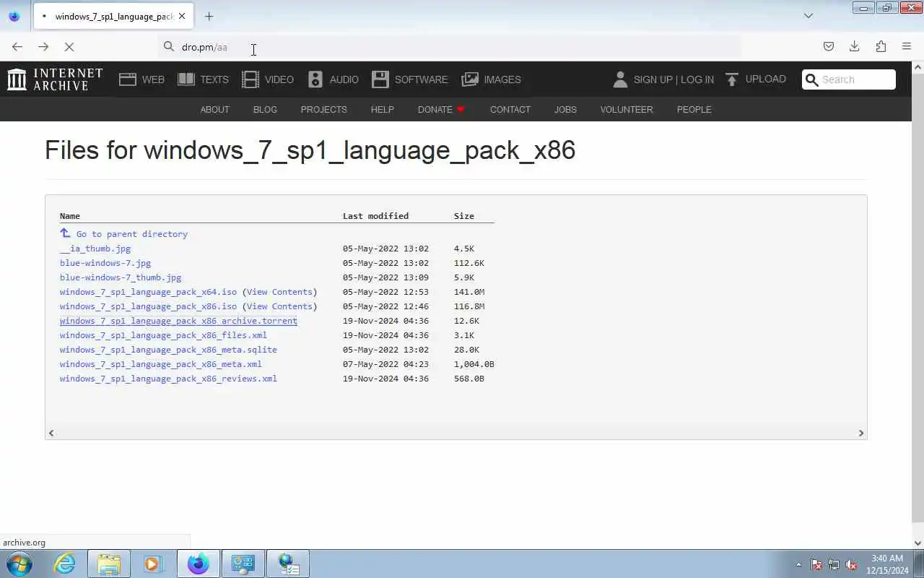View Contents of the x64 iso

pos(279,292)
